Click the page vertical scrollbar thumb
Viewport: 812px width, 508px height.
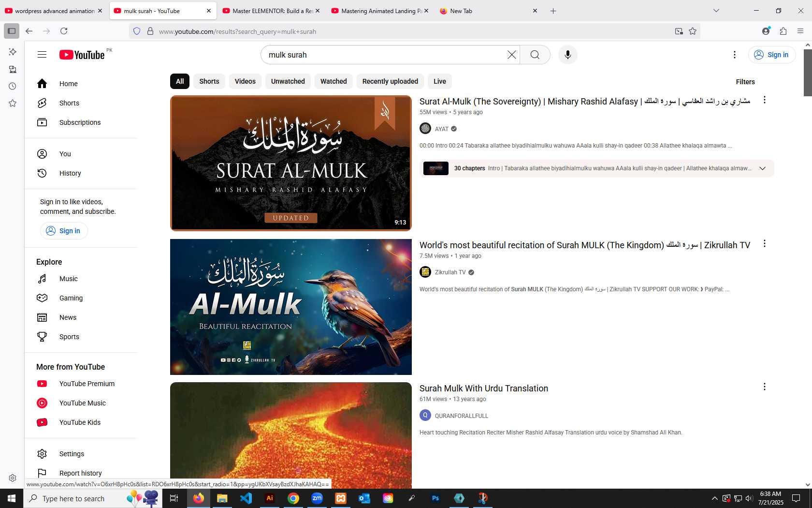[808, 73]
